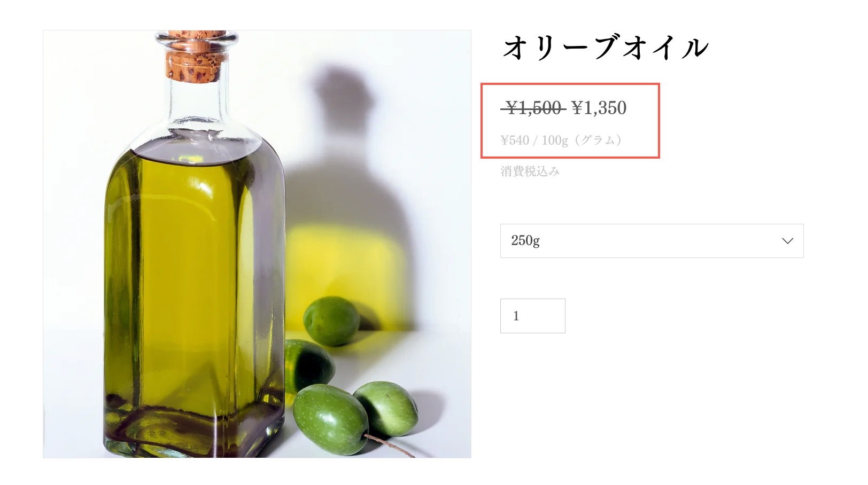
Task: Select the オリーブオイル product title
Action: point(606,47)
